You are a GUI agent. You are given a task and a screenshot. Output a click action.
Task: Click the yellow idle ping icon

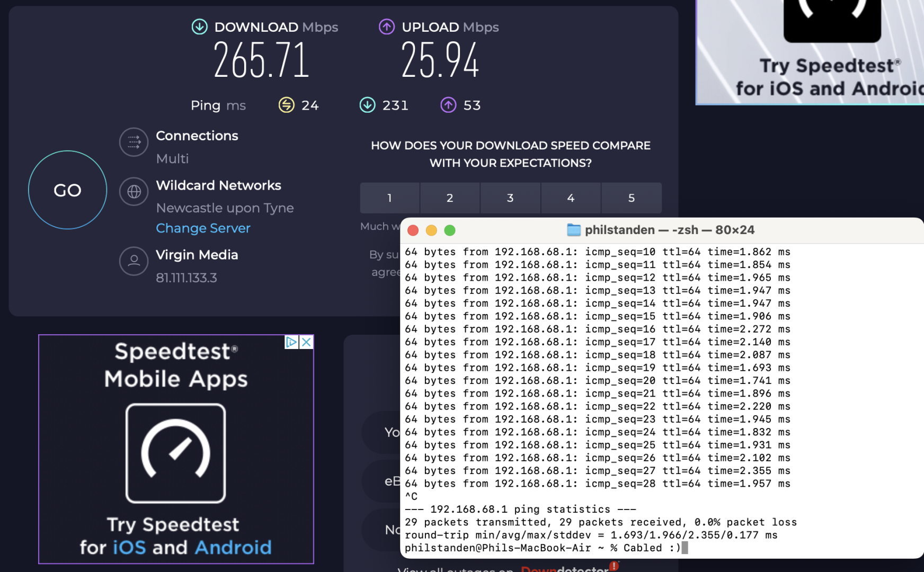(287, 105)
